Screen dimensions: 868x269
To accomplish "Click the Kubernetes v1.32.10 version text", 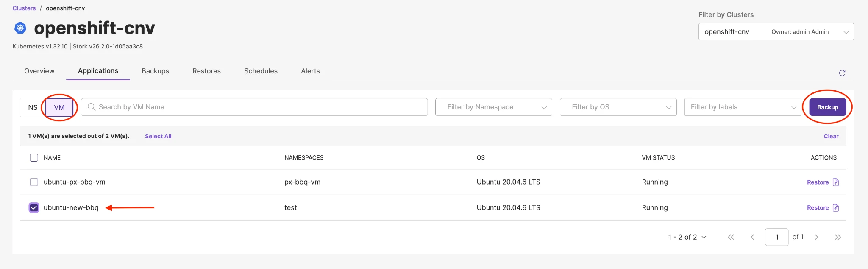I will point(40,46).
